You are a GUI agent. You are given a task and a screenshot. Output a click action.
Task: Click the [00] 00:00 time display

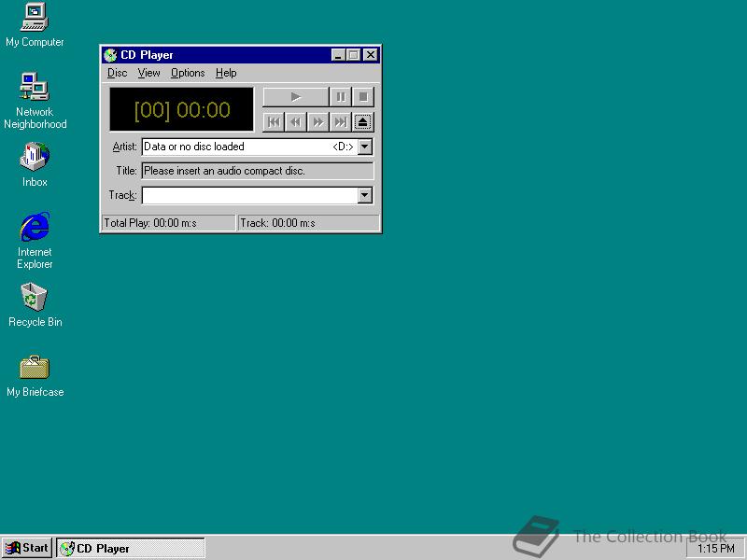point(181,109)
